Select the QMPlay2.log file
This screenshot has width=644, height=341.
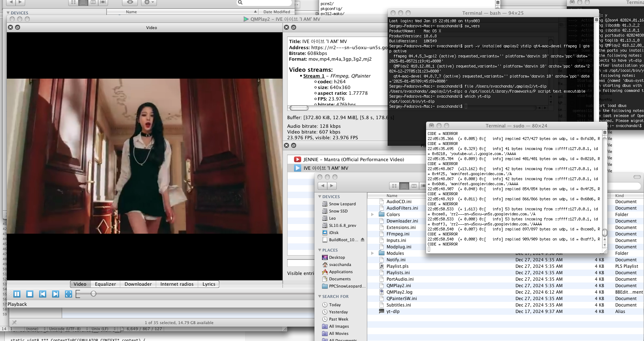(399, 292)
